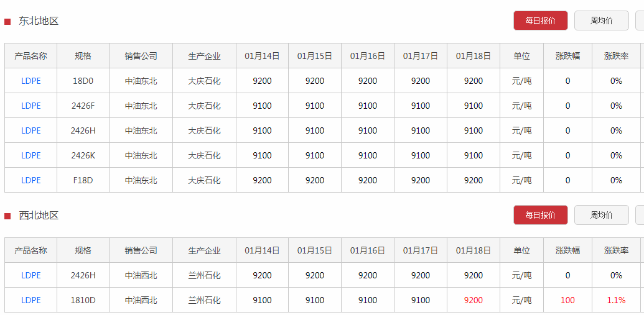Open LDPE link for 1810D row

pyautogui.click(x=31, y=300)
